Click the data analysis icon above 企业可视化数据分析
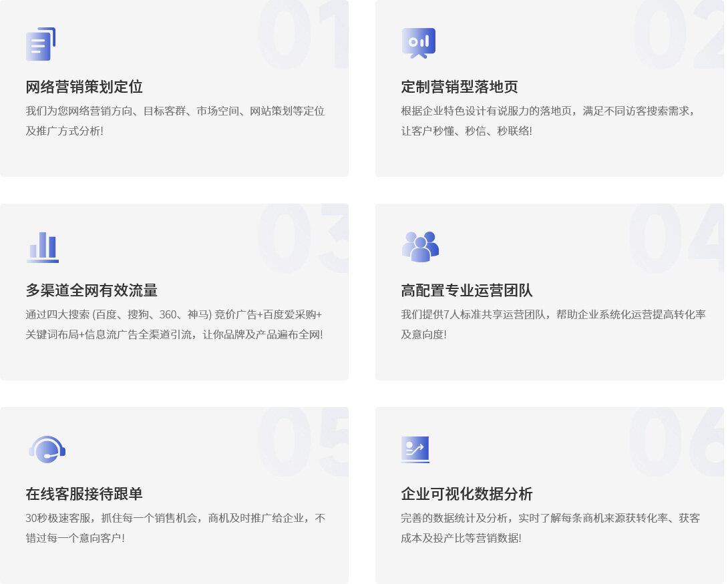The width and height of the screenshot is (728, 584). pos(415,449)
